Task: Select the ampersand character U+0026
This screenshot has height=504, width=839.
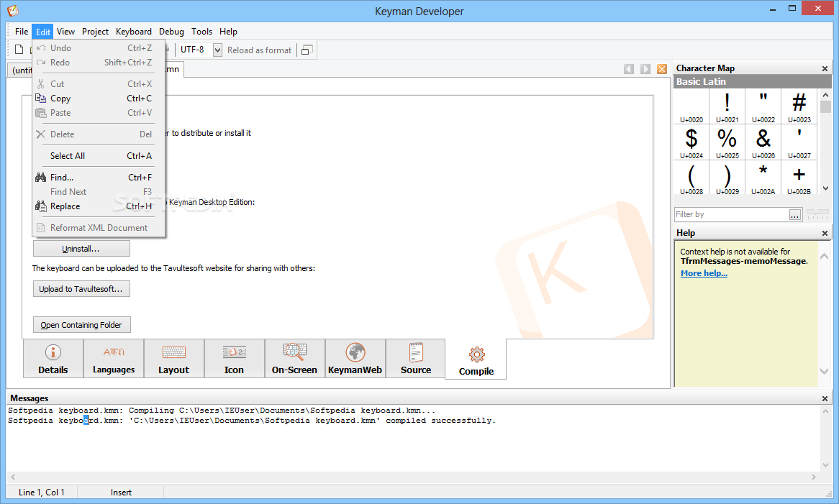Action: 763,142
